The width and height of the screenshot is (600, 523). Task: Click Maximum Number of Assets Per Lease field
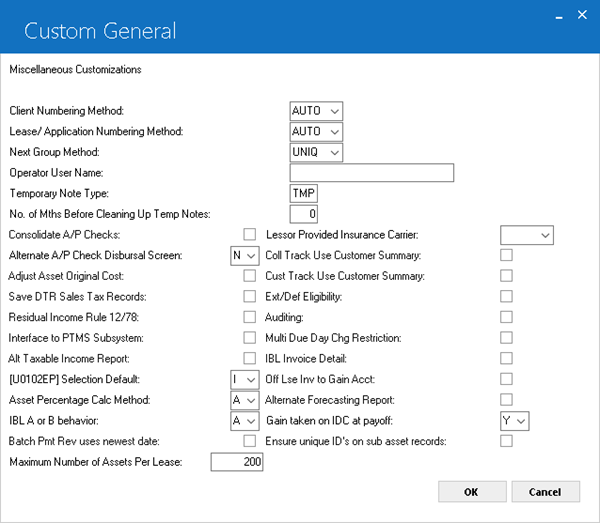[237, 462]
